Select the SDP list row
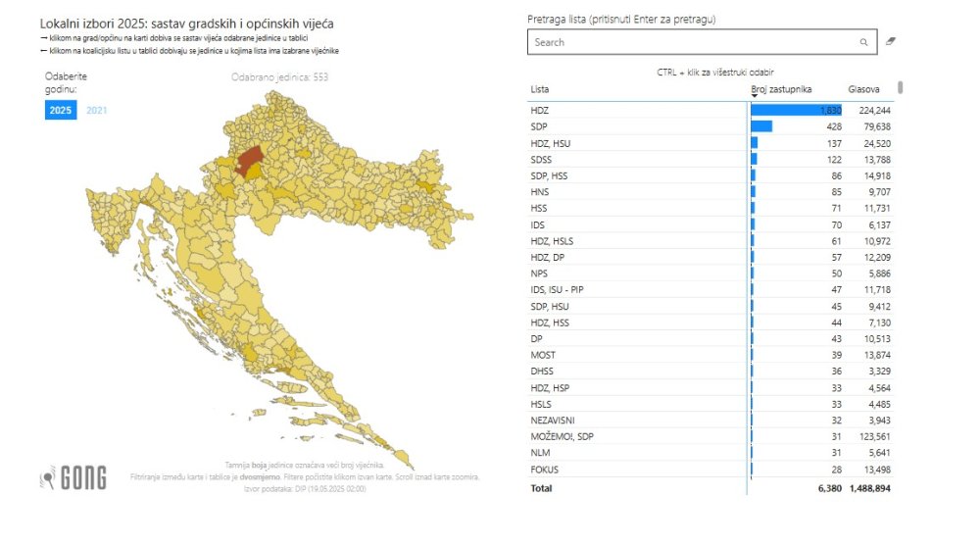The width and height of the screenshot is (980, 546). 710,126
